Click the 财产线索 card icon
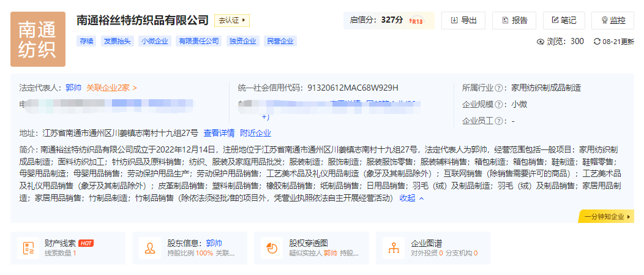Screen dimensions: 644x275 pyautogui.click(x=28, y=248)
